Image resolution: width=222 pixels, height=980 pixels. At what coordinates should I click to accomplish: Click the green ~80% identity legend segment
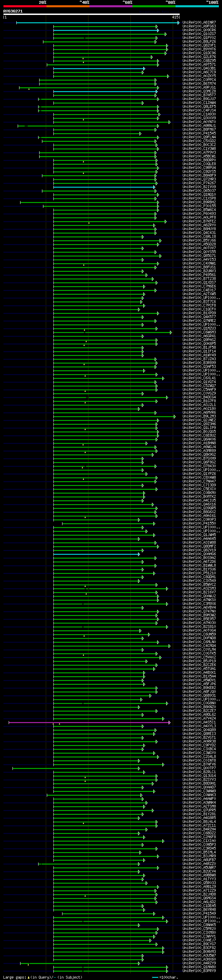pos(154,6)
